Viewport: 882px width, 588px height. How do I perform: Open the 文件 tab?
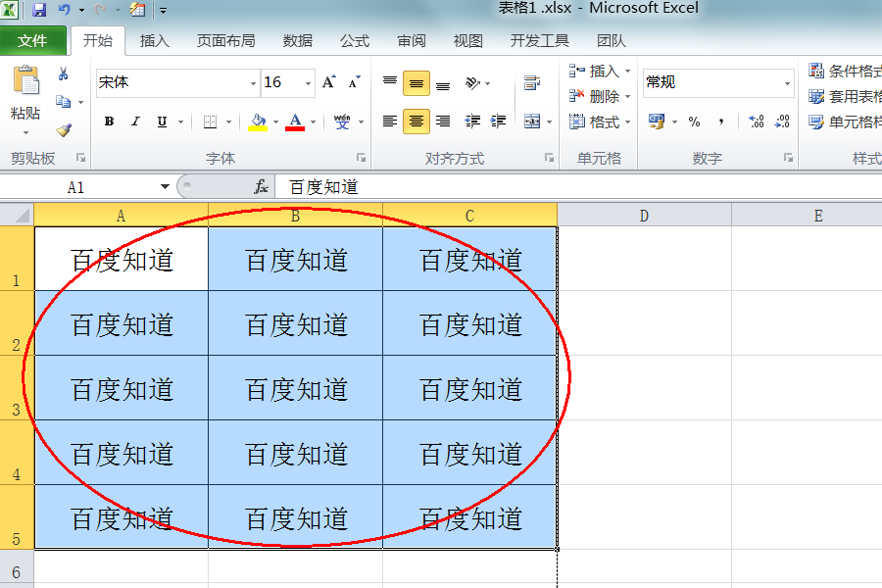pyautogui.click(x=32, y=40)
